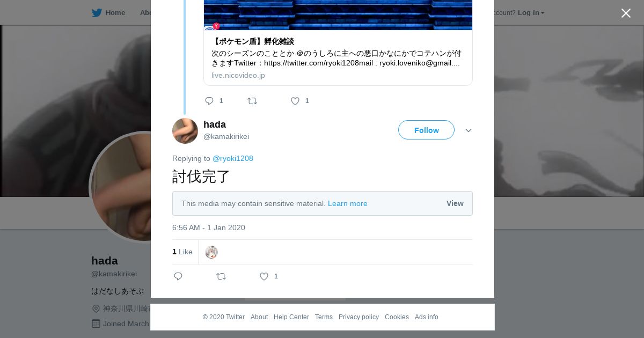Heart icon on the parent tweet

click(295, 101)
